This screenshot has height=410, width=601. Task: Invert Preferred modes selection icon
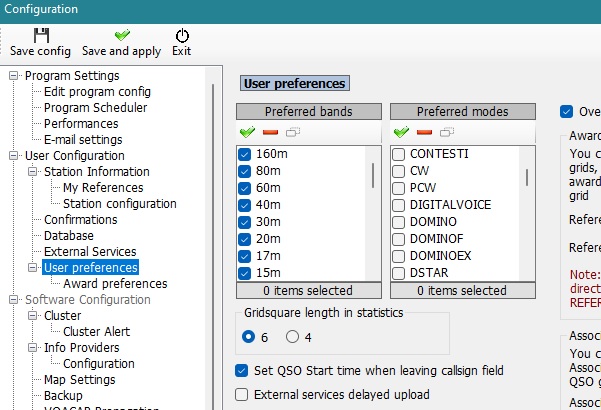pyautogui.click(x=447, y=132)
